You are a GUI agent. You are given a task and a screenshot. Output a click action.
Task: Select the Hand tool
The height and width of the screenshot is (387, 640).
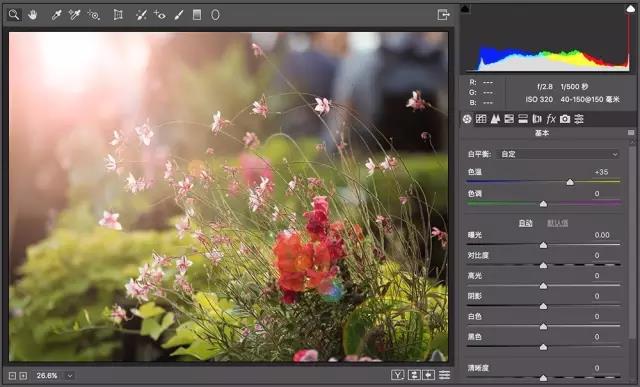click(33, 15)
